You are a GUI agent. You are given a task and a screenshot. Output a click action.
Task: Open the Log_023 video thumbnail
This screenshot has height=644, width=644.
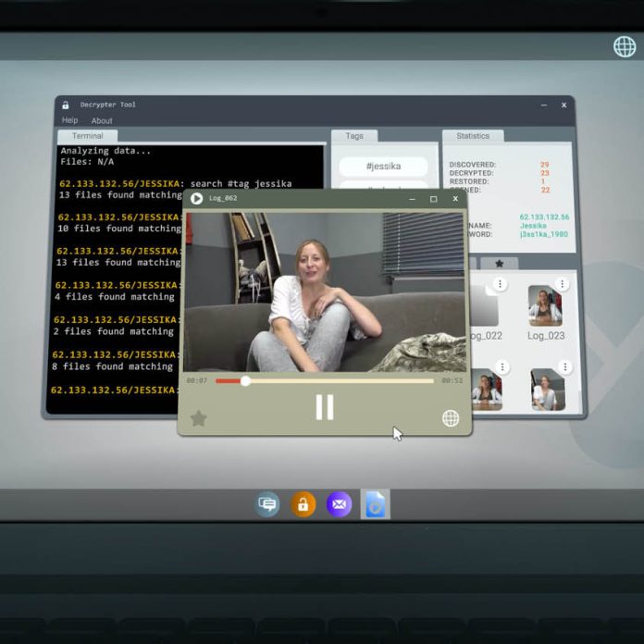[x=545, y=306]
